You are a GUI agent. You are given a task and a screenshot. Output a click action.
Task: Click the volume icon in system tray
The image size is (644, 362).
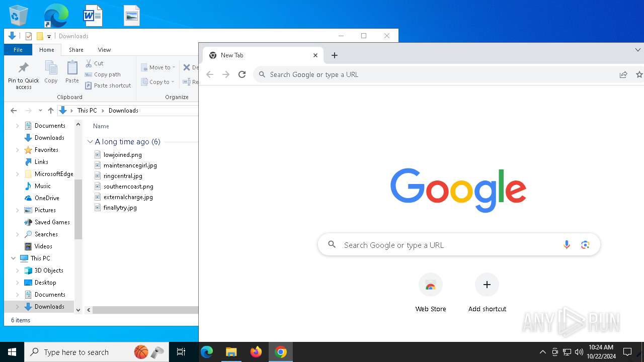pyautogui.click(x=579, y=352)
